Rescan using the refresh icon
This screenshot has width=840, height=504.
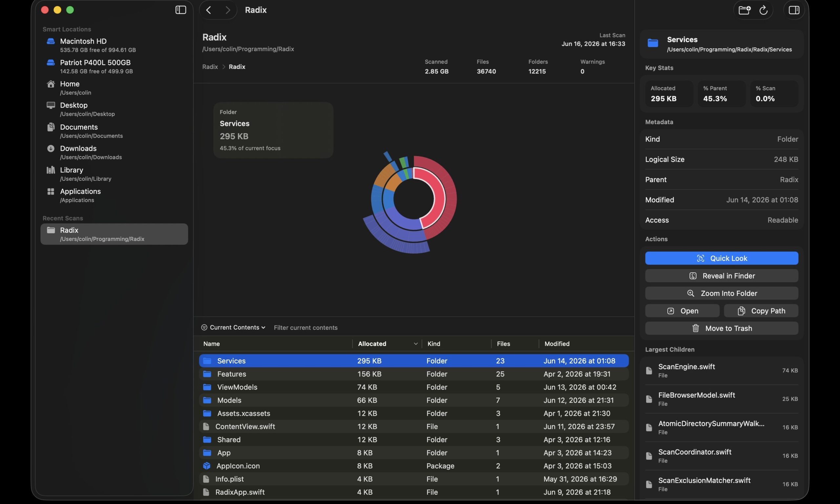tap(763, 10)
